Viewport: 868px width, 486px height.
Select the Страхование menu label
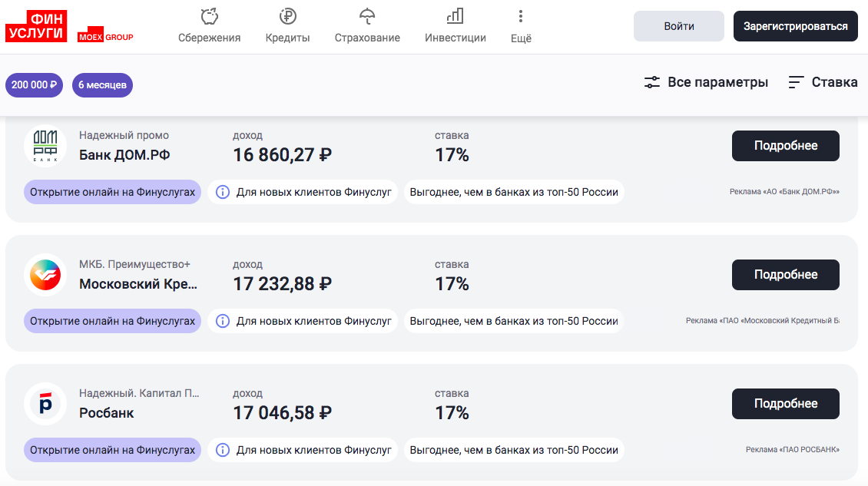[367, 38]
